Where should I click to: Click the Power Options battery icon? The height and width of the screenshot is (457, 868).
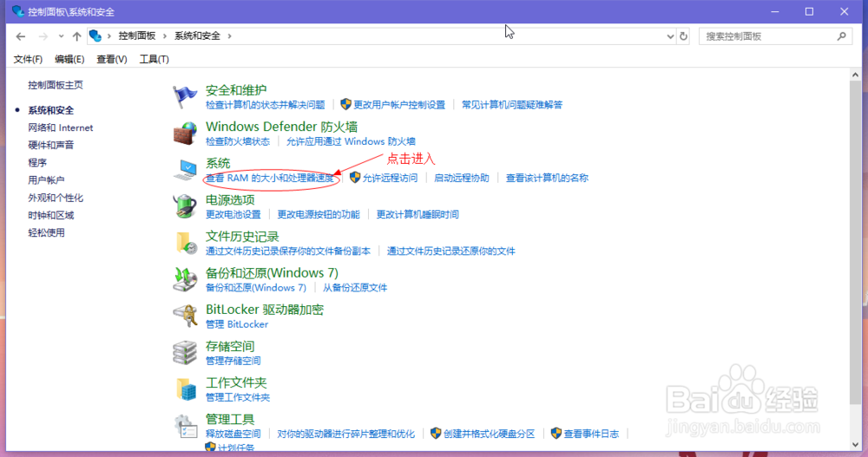185,206
